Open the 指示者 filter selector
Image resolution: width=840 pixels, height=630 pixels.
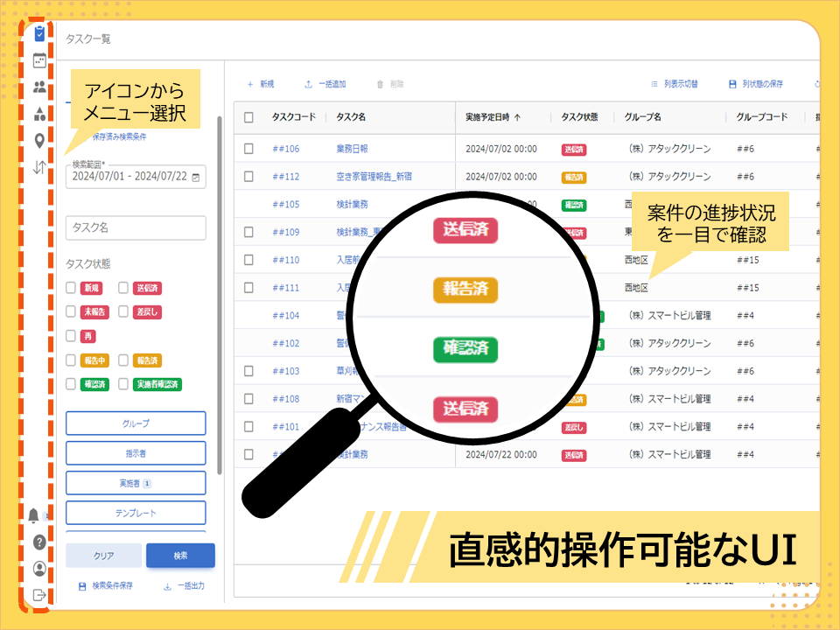click(136, 453)
